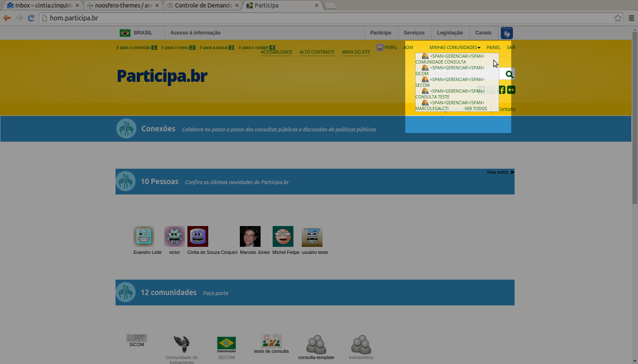Click the Brazil flag icon
Viewport: 638px width, 364px height.
coord(125,33)
